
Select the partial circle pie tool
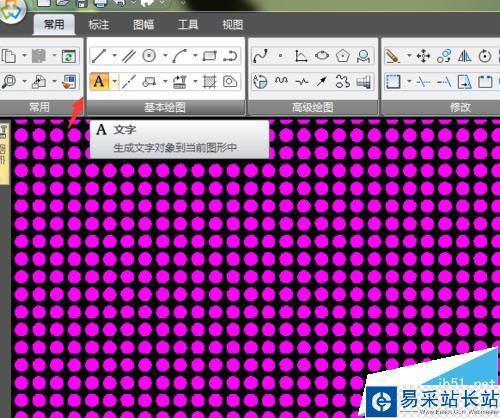(x=260, y=82)
